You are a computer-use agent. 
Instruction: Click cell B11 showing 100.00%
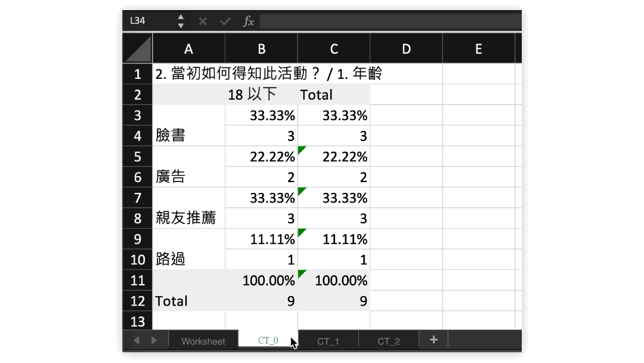[261, 281]
